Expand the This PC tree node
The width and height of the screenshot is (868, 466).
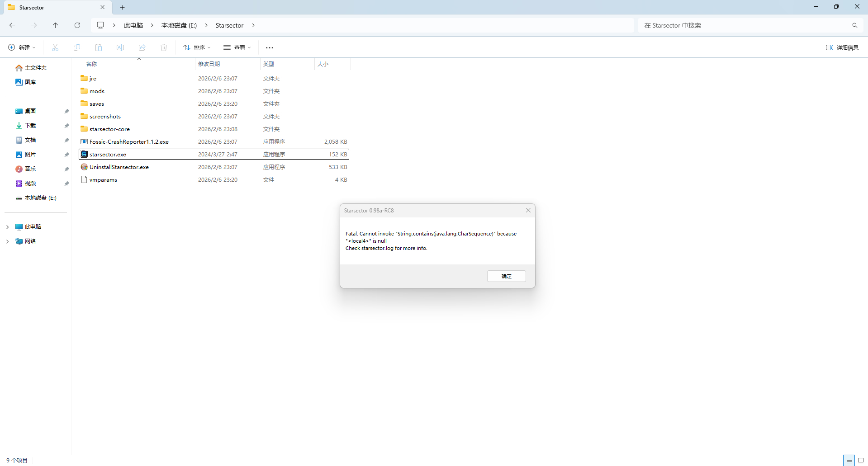pyautogui.click(x=7, y=227)
